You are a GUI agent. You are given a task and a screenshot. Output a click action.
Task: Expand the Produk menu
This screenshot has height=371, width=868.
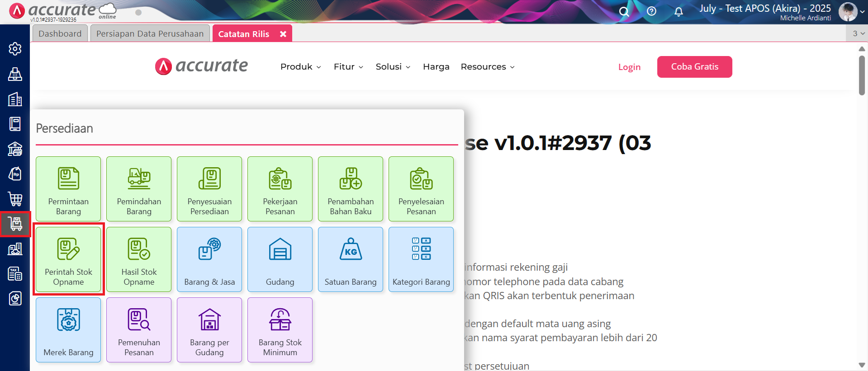click(301, 67)
